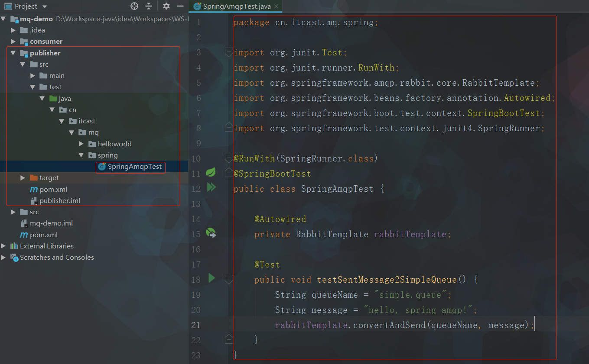Click the green java source folder icon
589x364 pixels.
tap(53, 98)
